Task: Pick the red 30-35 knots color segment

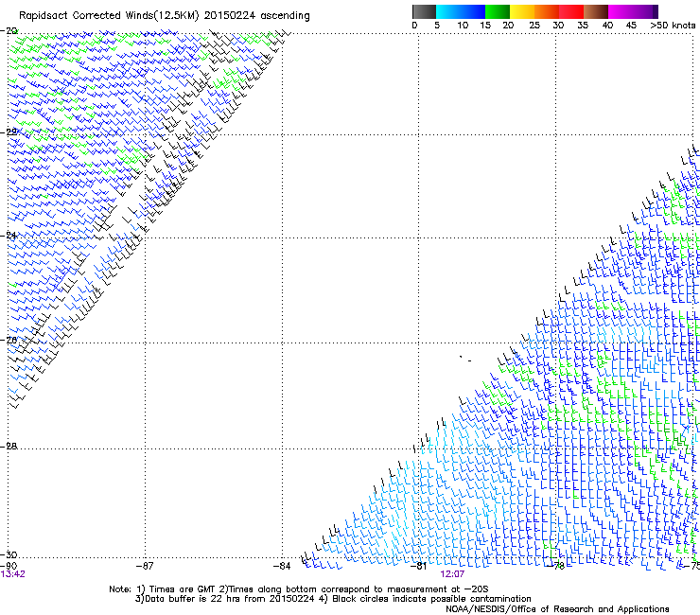Action: [571, 11]
